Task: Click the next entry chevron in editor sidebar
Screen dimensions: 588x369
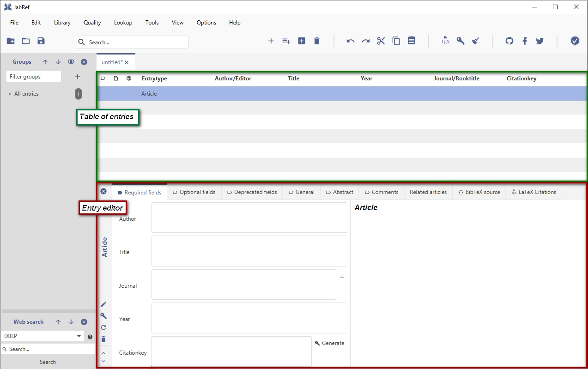Action: coord(103,361)
